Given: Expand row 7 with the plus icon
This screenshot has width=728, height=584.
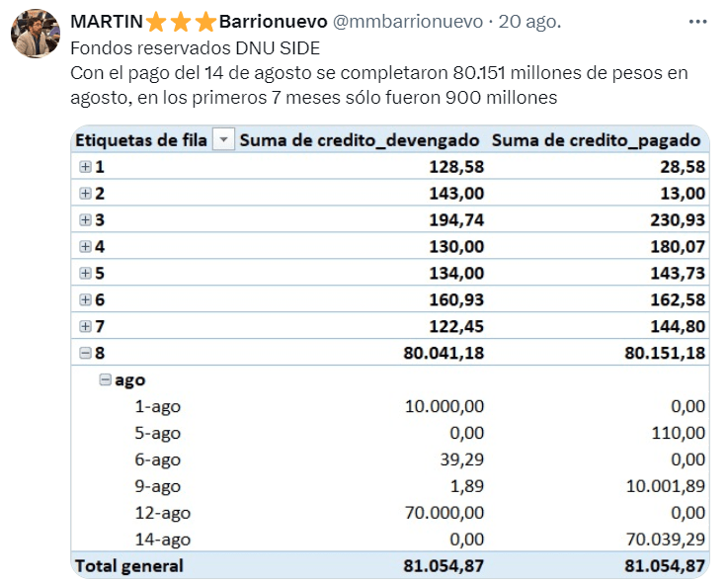Looking at the screenshot, I should pos(86,326).
